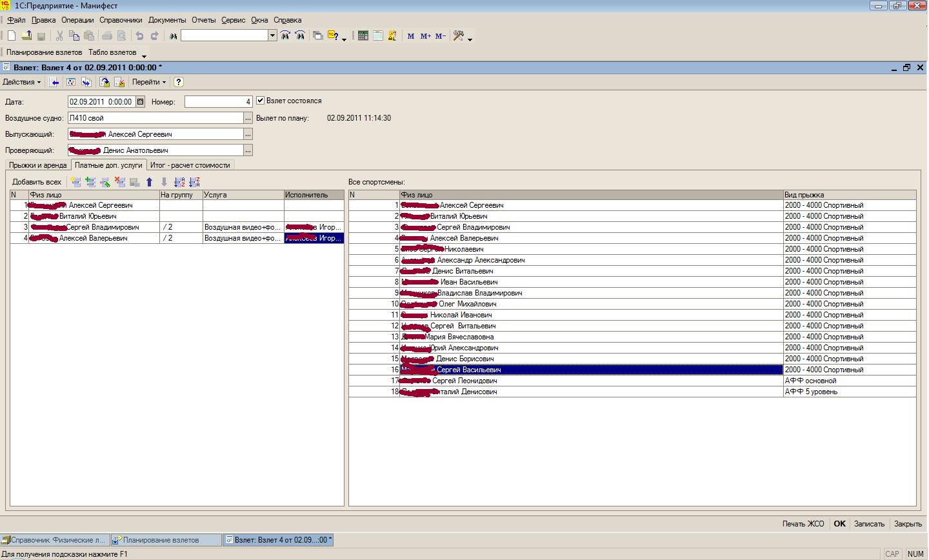
Task: Click the sort ascending A-Z icon
Action: [179, 182]
